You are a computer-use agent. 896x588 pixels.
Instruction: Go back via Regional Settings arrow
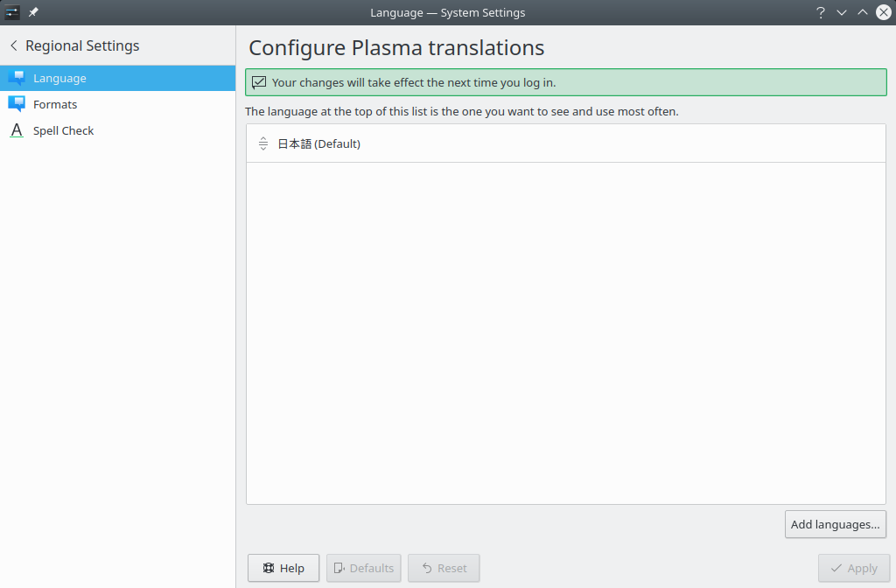click(x=14, y=45)
